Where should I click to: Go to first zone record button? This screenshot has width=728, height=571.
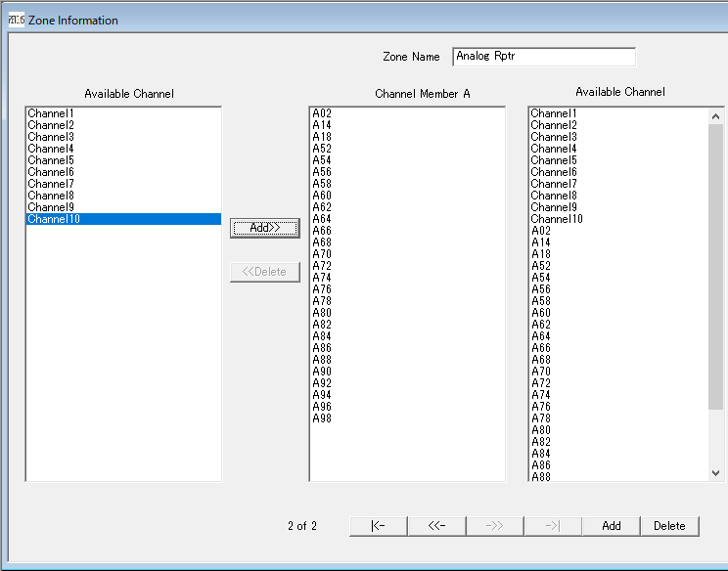pos(378,526)
